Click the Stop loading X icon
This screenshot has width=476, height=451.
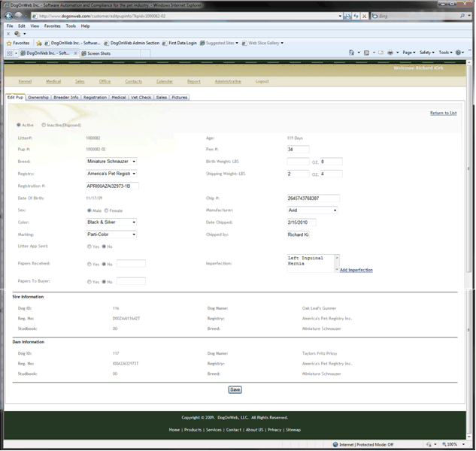coord(365,15)
